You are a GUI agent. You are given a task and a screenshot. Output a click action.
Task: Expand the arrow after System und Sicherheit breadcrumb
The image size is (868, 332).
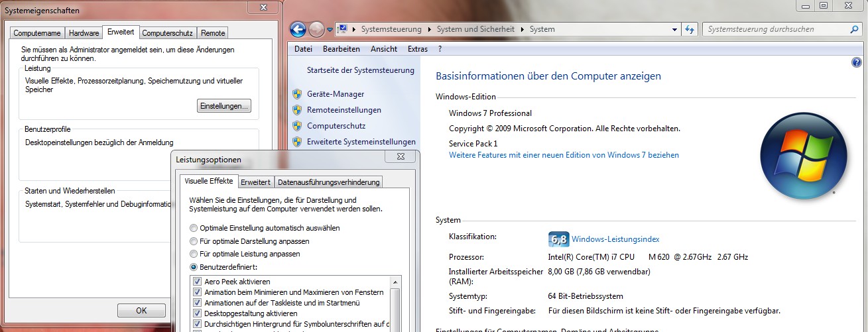click(x=523, y=29)
